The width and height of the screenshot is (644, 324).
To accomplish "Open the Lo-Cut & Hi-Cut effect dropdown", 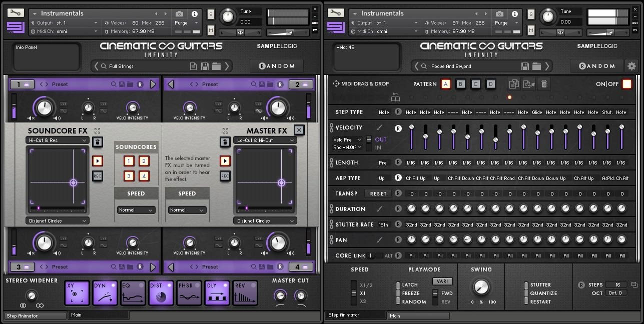I will (x=265, y=140).
